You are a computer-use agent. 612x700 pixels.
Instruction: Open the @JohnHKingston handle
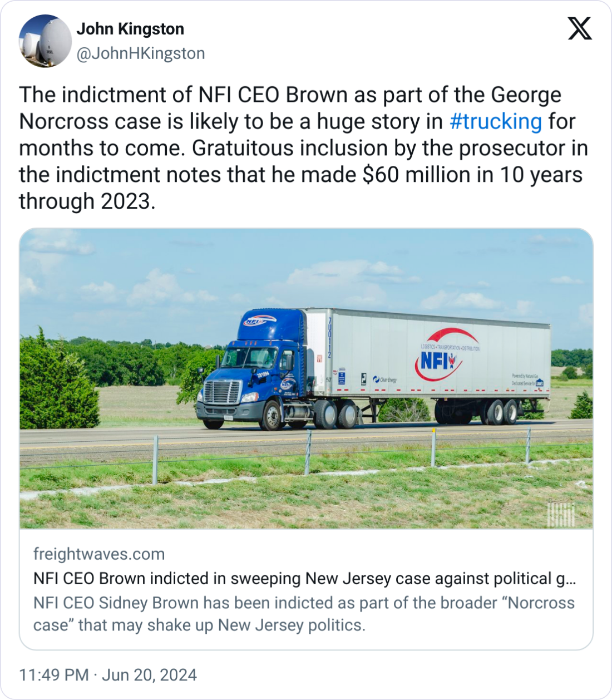coord(140,53)
